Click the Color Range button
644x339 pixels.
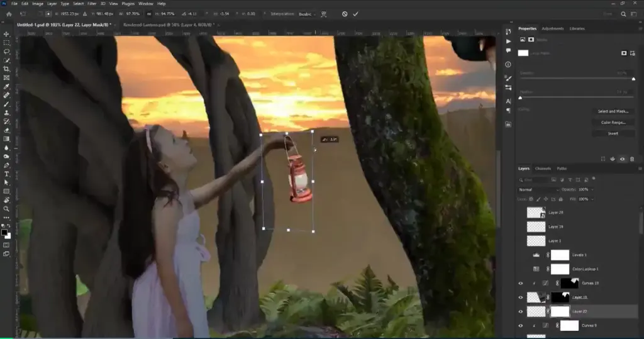coord(613,123)
